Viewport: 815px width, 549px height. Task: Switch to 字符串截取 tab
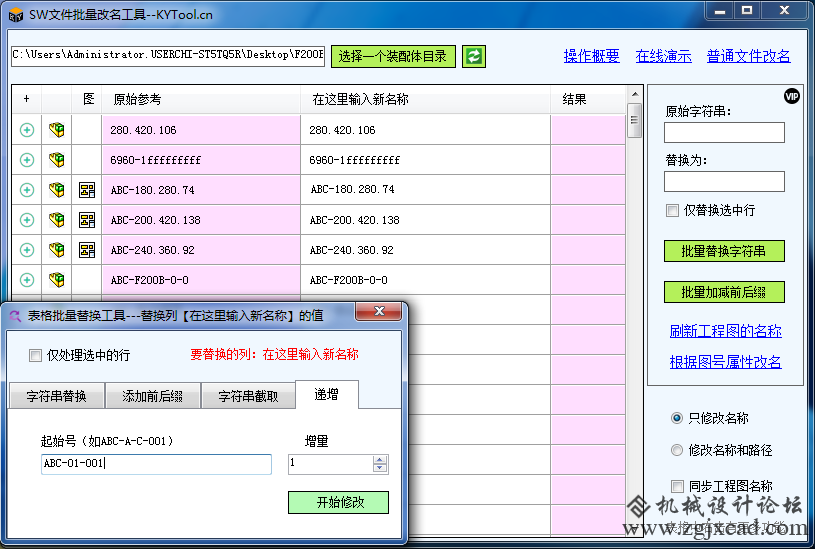248,396
